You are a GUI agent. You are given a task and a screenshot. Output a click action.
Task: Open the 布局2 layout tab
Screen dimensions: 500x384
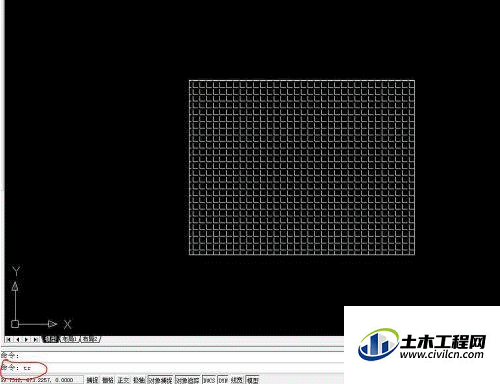coord(90,339)
